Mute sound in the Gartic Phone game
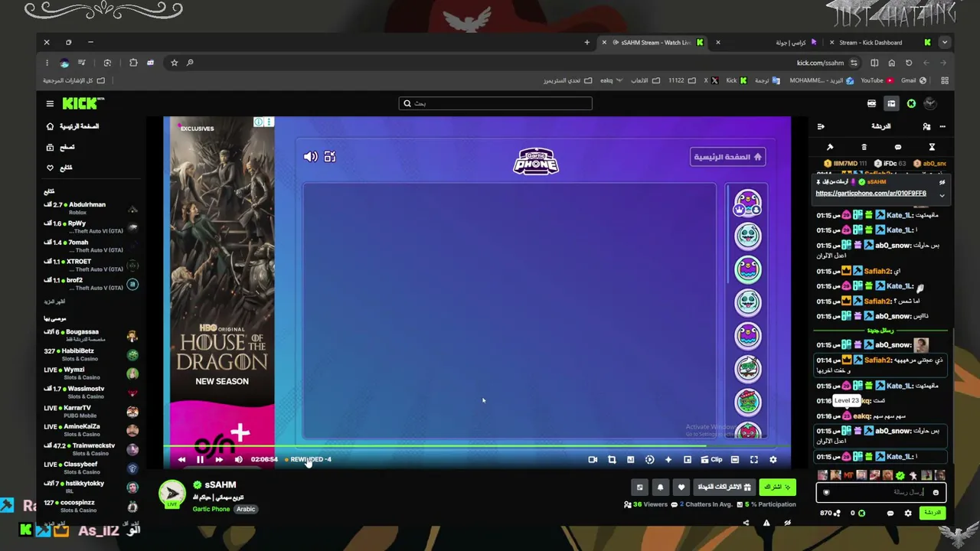 coord(310,157)
